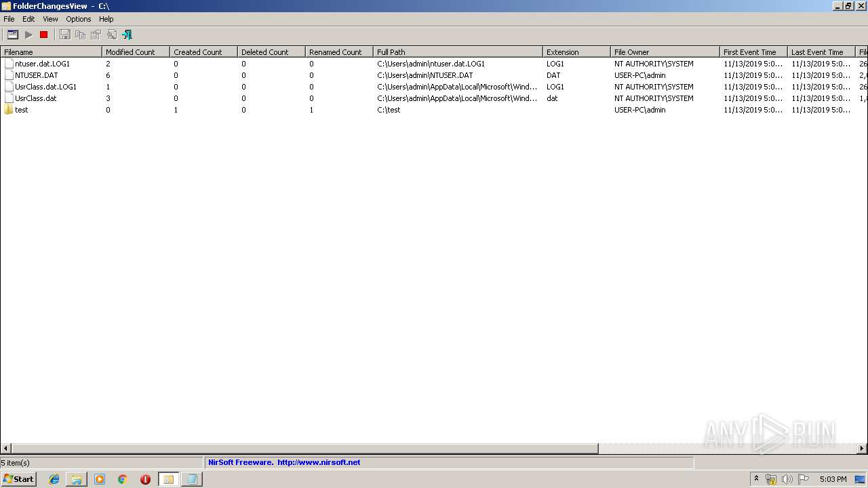868x488 pixels.
Task: Click the volume speaker tray icon
Action: (787, 479)
